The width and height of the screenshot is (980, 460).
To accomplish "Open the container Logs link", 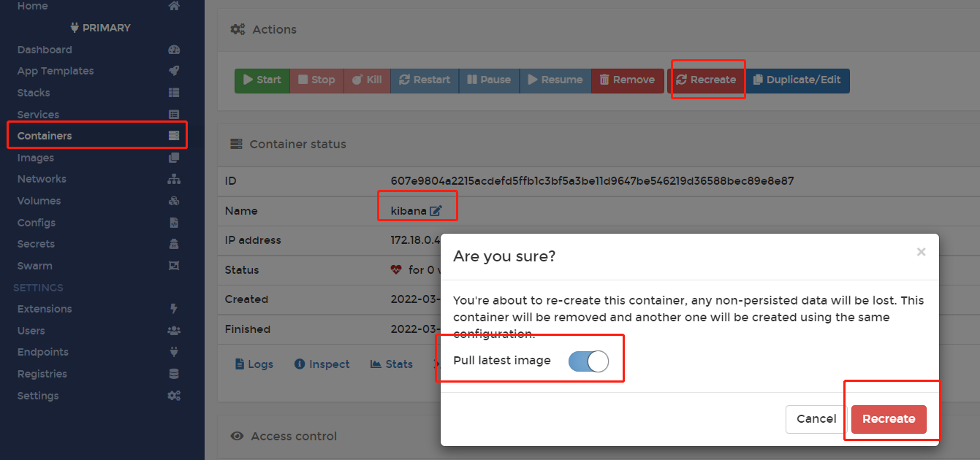I will (254, 364).
